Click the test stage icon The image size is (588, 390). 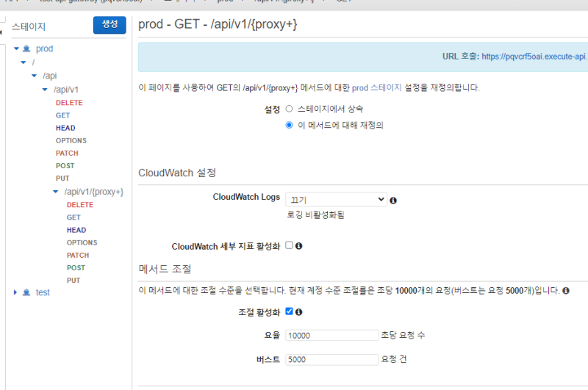[26, 292]
